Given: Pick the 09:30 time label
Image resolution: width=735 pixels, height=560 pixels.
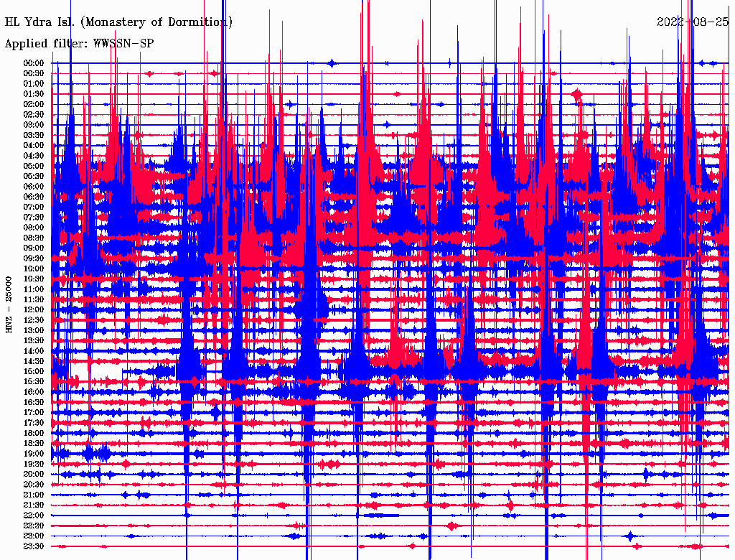Looking at the screenshot, I should pyautogui.click(x=34, y=258).
